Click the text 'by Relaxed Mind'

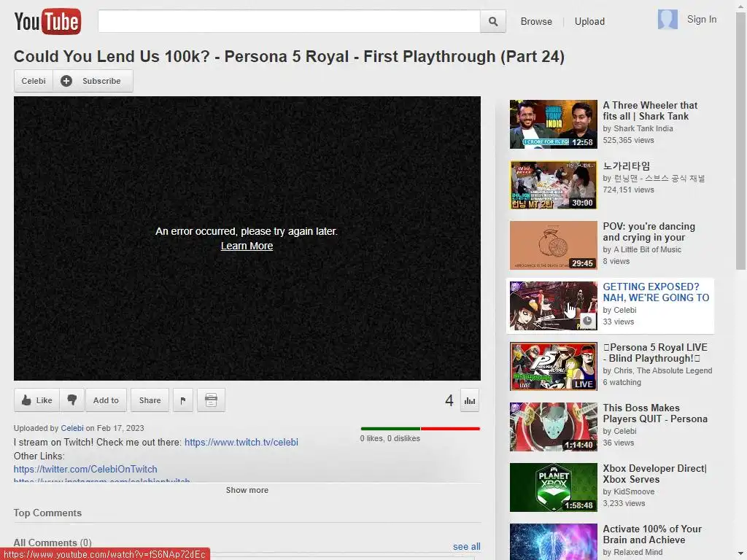632,552
